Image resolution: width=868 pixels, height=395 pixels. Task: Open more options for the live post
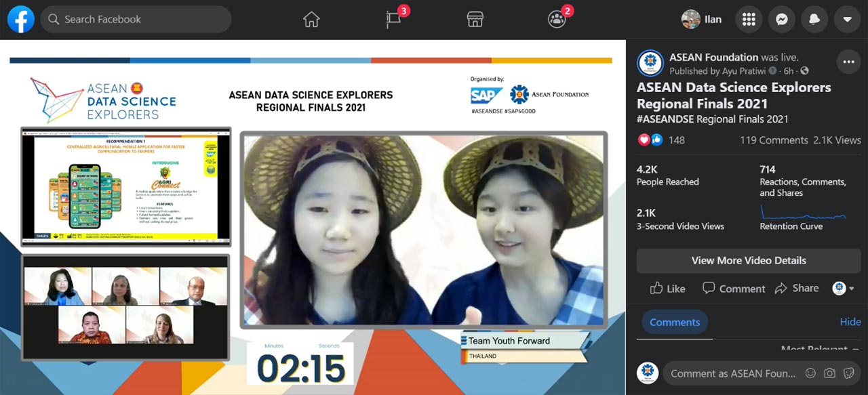click(x=848, y=62)
